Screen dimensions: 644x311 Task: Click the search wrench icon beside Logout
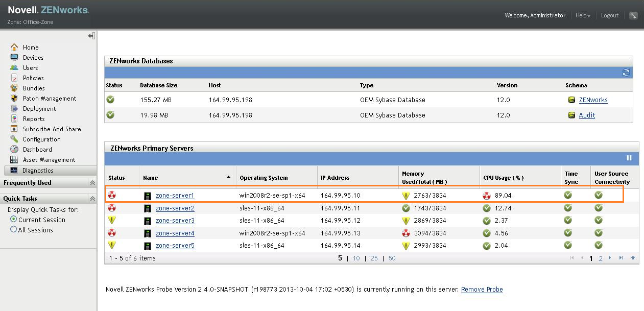click(x=633, y=16)
